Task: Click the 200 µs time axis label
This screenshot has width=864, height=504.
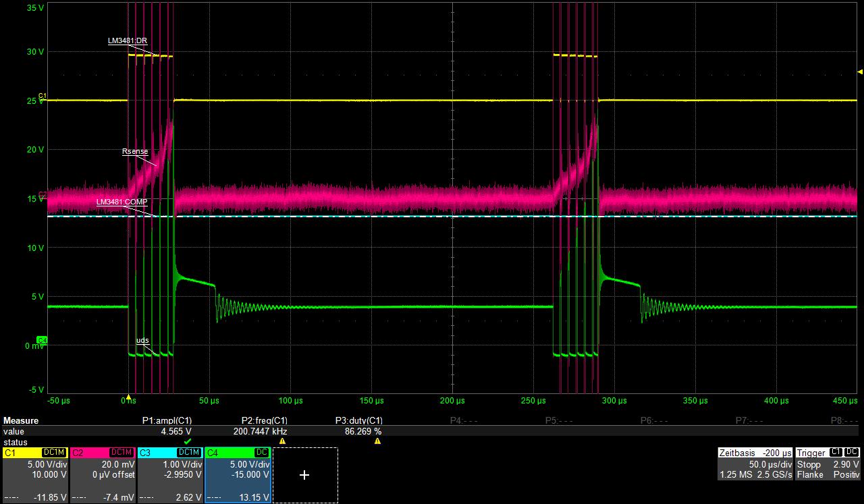Action: 452,401
